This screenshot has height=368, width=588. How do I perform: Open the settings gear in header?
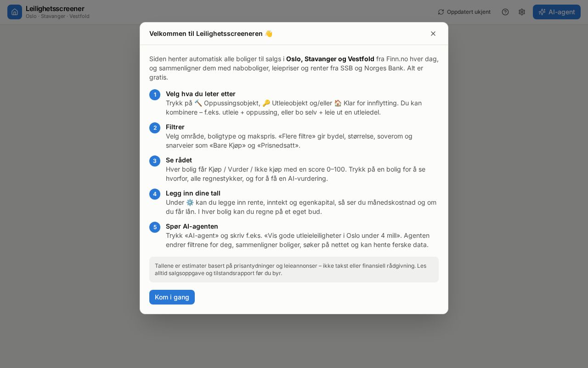pyautogui.click(x=522, y=12)
